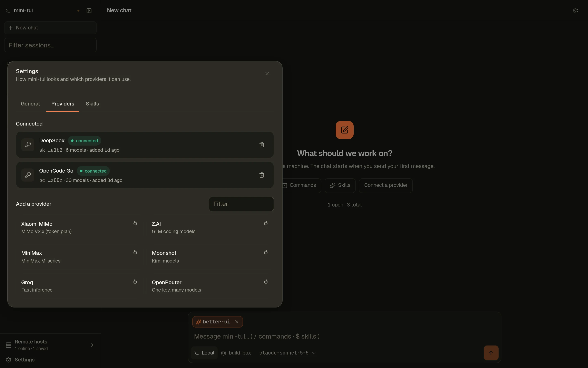Remove the better-ui skill chip

pyautogui.click(x=237, y=322)
